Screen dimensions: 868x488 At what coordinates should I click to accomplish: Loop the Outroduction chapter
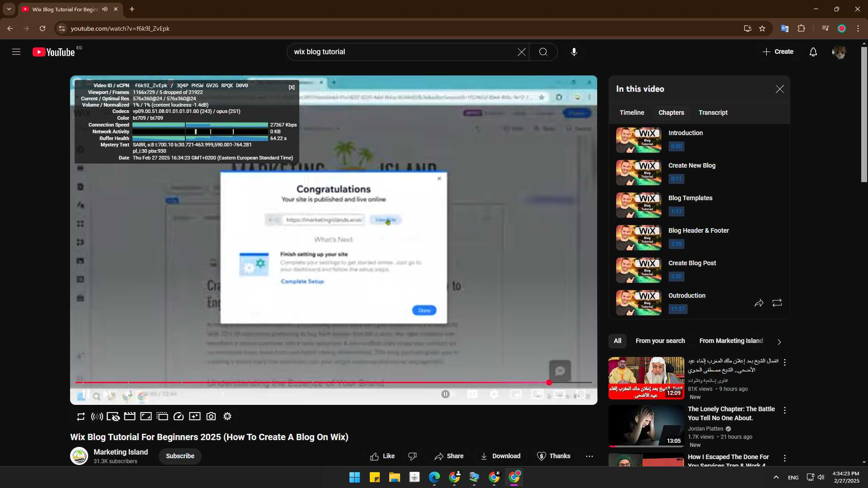777,303
